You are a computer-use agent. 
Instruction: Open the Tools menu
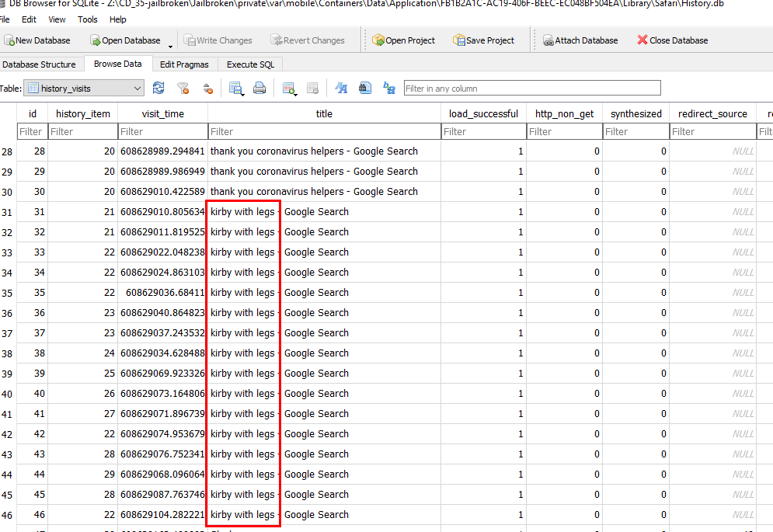(x=88, y=19)
